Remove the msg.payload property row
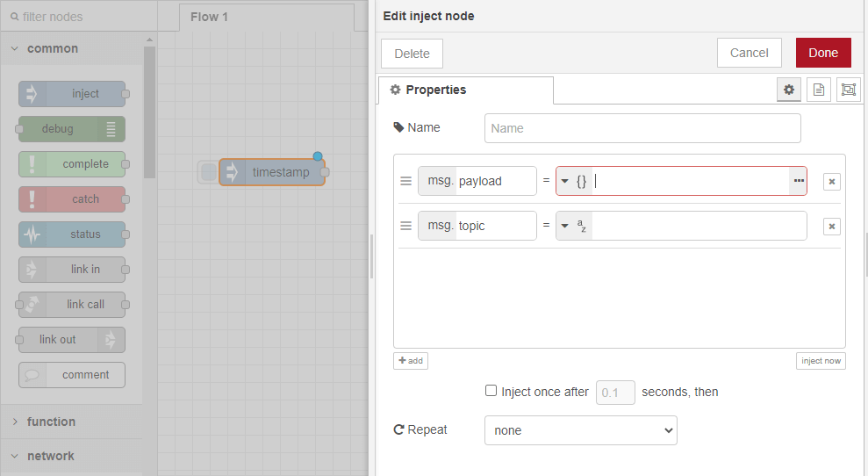 (x=832, y=182)
